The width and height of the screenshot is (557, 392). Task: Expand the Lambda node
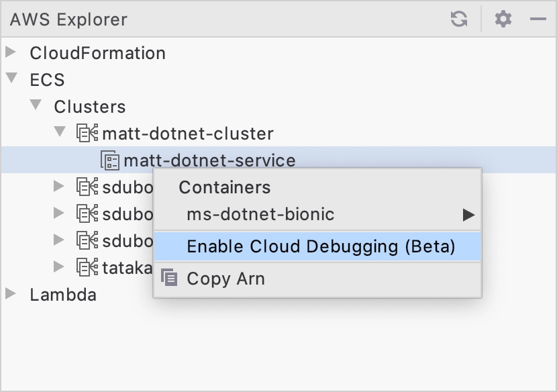coord(11,293)
